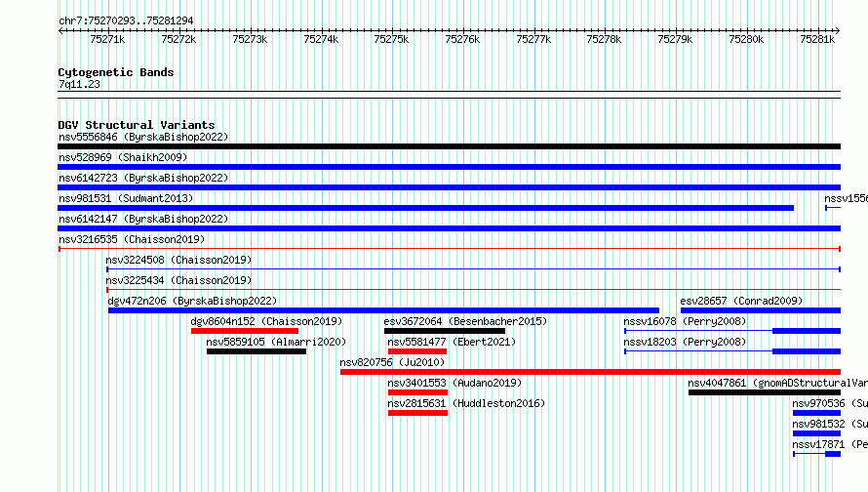
Task: Open nsv981531 (Sudmant2013) variant label
Action: [x=126, y=198]
